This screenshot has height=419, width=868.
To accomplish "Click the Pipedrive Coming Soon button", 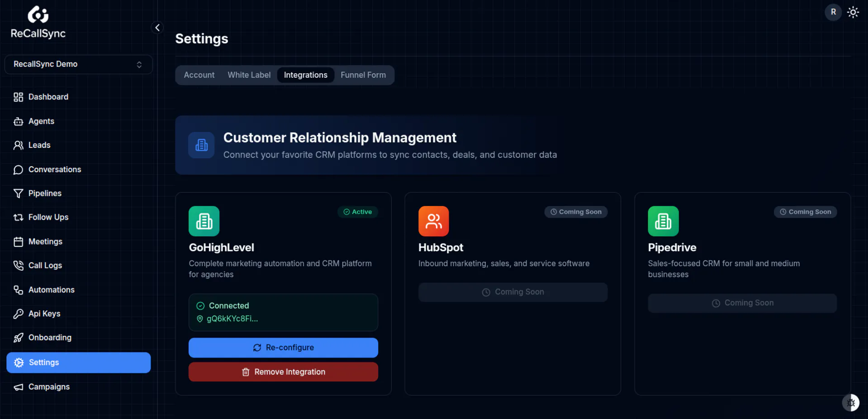I will 742,303.
